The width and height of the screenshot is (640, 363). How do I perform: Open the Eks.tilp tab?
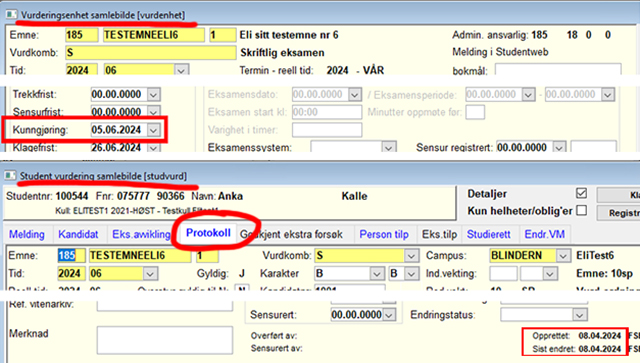tap(439, 234)
